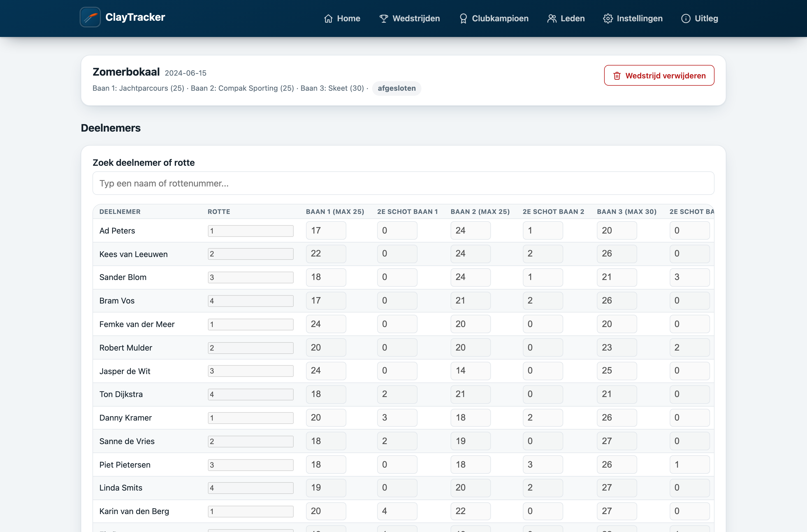807x532 pixels.
Task: Click the Zomerbokaal title
Action: (126, 72)
